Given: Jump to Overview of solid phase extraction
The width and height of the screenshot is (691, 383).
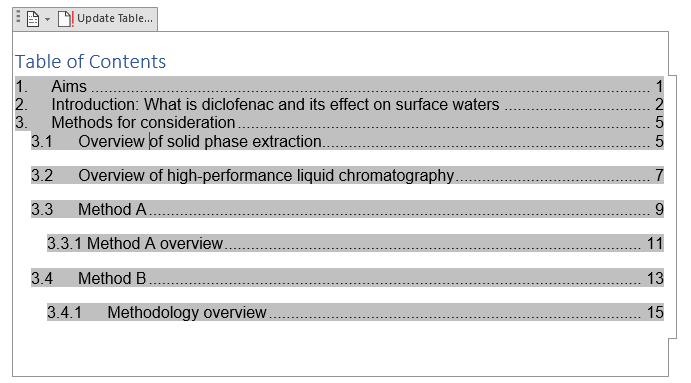Looking at the screenshot, I should 347,141.
